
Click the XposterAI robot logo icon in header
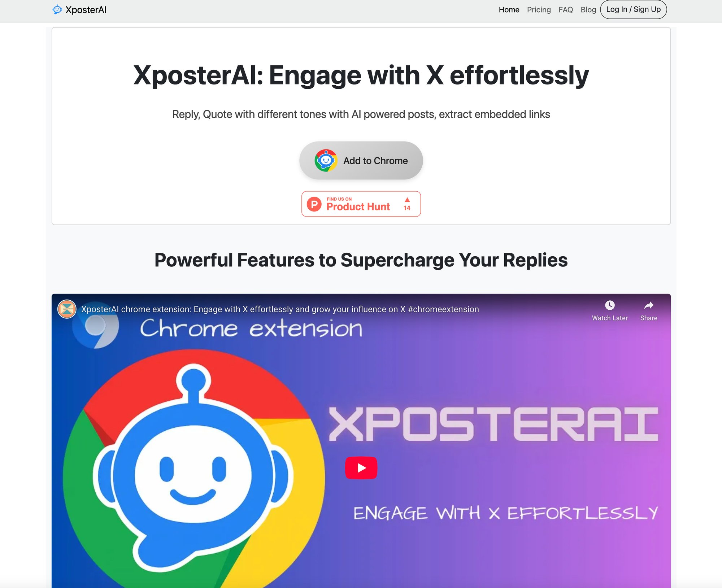point(57,10)
